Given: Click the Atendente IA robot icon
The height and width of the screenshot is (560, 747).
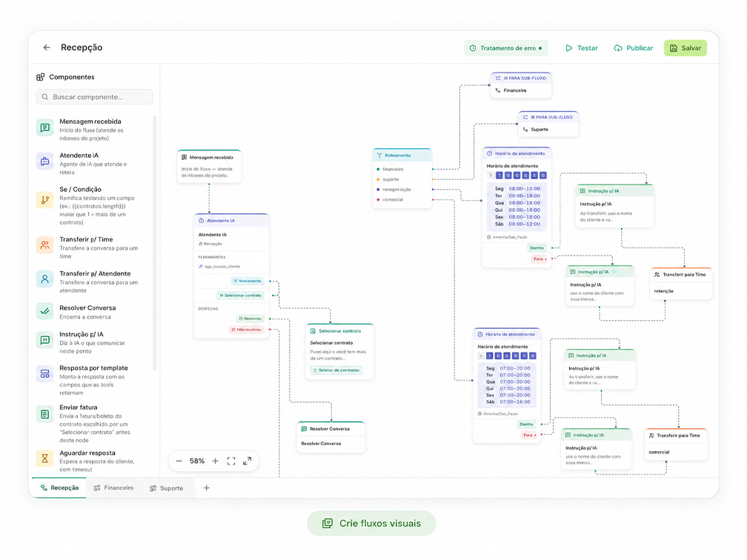Looking at the screenshot, I should coord(44,161).
